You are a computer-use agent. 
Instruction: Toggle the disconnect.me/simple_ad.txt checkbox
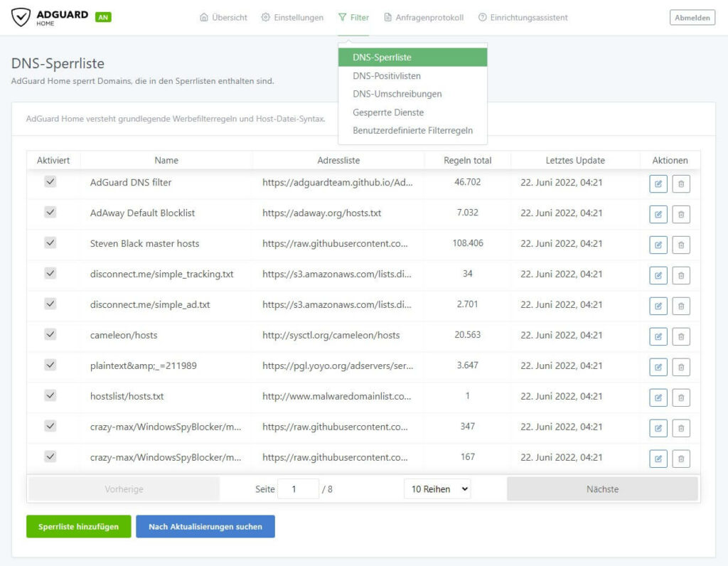50,304
